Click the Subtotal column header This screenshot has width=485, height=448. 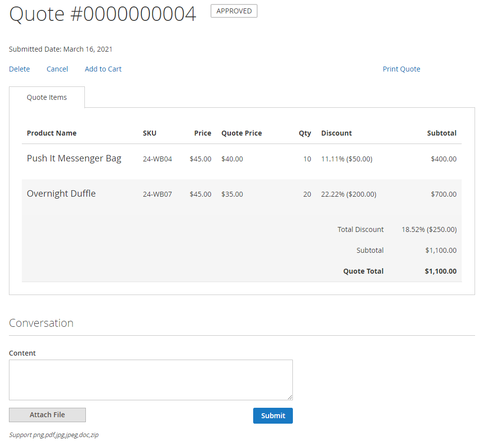pyautogui.click(x=441, y=133)
